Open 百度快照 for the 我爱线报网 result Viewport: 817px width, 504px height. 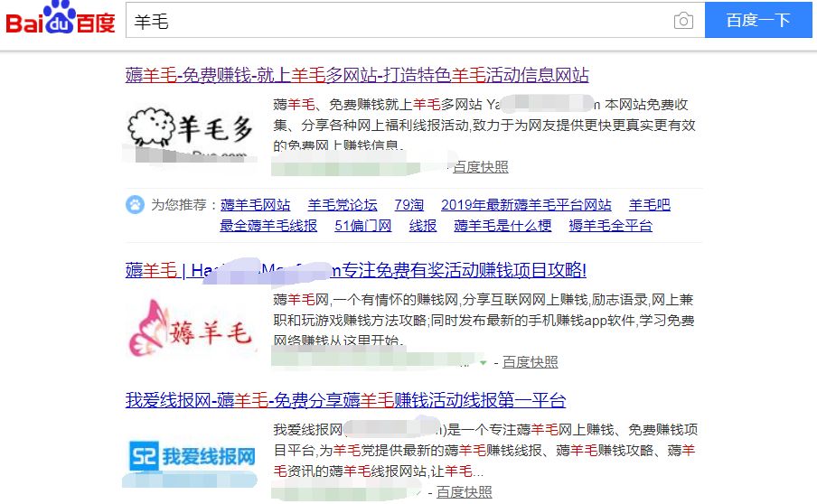pyautogui.click(x=464, y=492)
